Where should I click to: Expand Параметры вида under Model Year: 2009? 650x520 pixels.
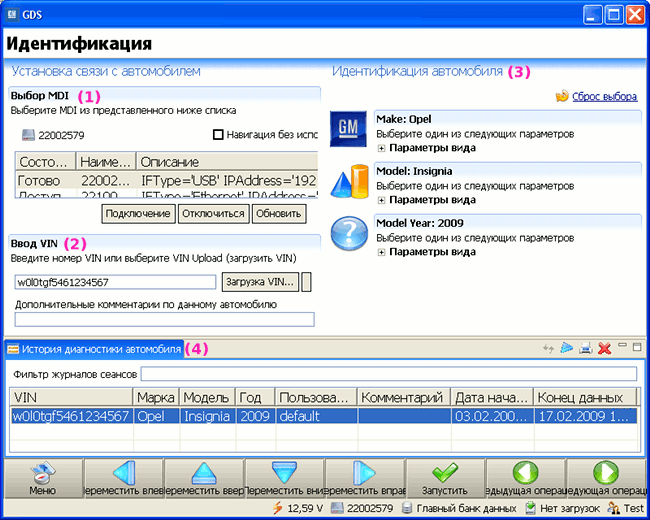(381, 252)
